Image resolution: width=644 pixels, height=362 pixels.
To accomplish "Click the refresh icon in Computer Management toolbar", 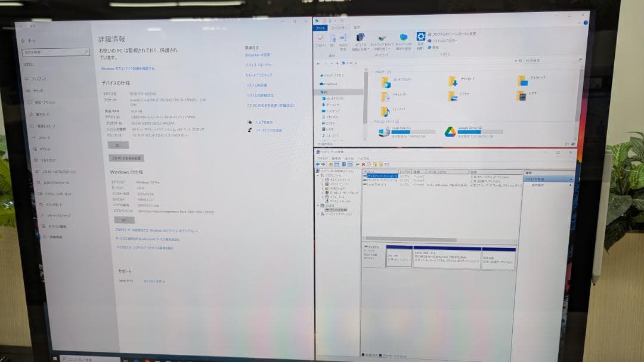I will point(369,165).
